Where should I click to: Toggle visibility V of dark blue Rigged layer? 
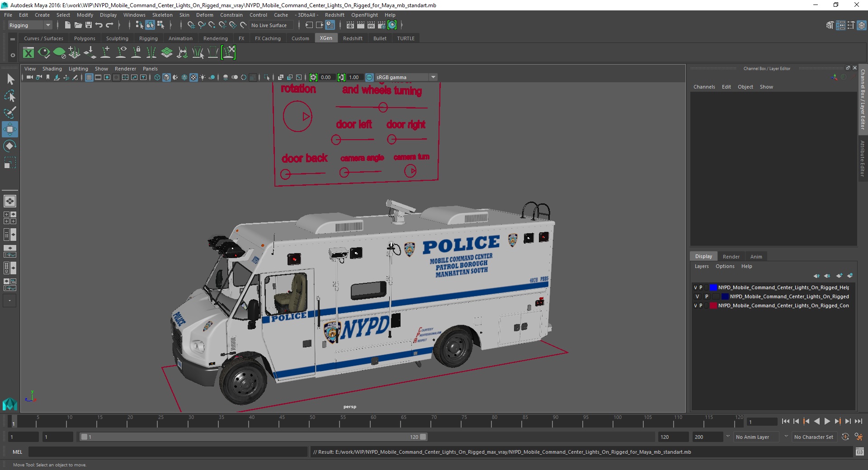[697, 296]
